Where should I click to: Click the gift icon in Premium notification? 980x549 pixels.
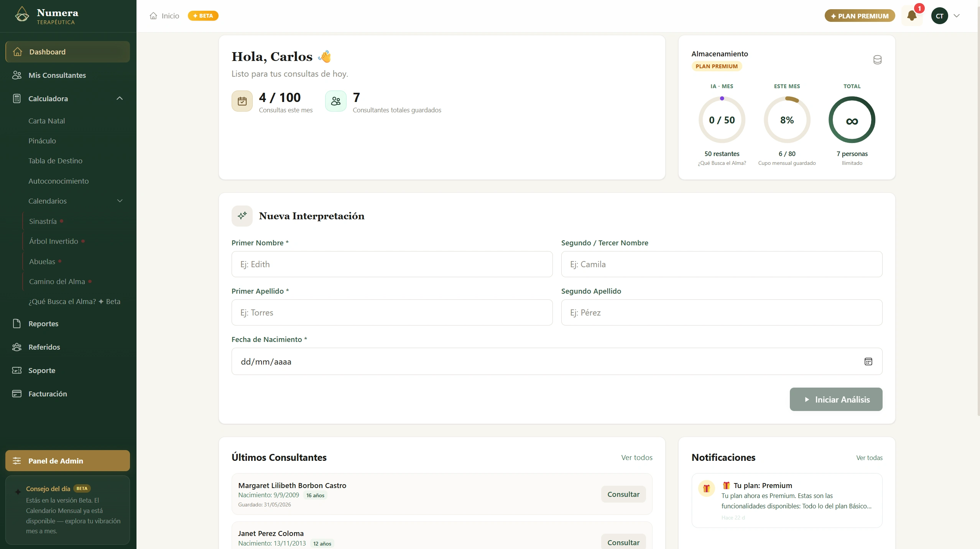point(706,488)
